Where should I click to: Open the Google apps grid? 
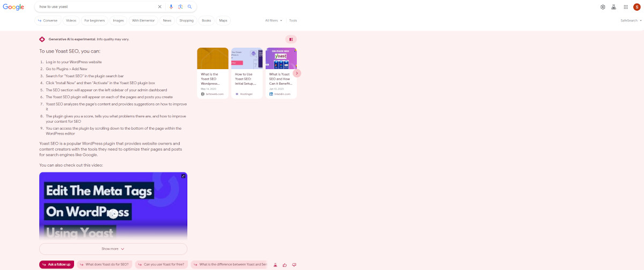(x=625, y=7)
